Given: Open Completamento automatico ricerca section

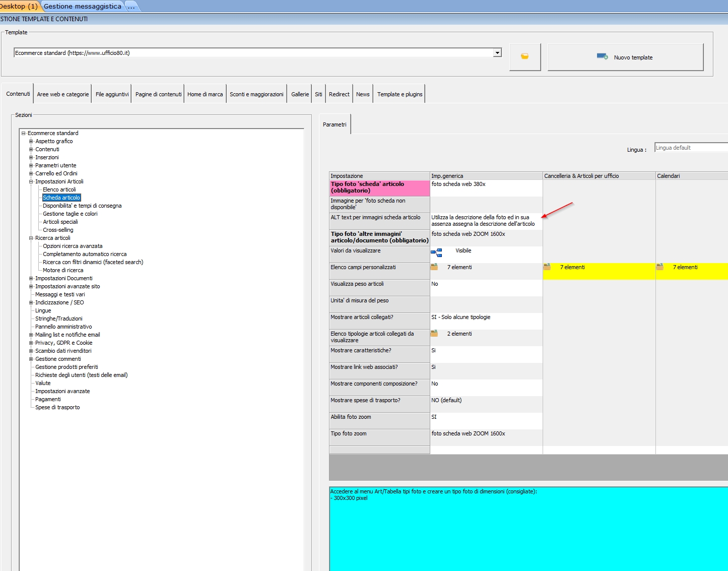Looking at the screenshot, I should 85,254.
